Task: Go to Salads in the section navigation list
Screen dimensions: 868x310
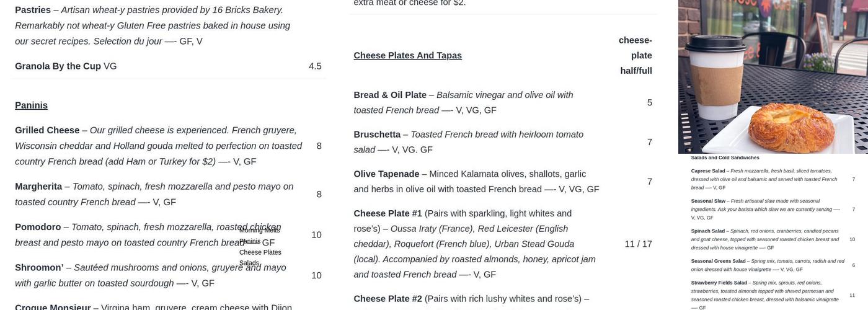Action: (x=249, y=263)
